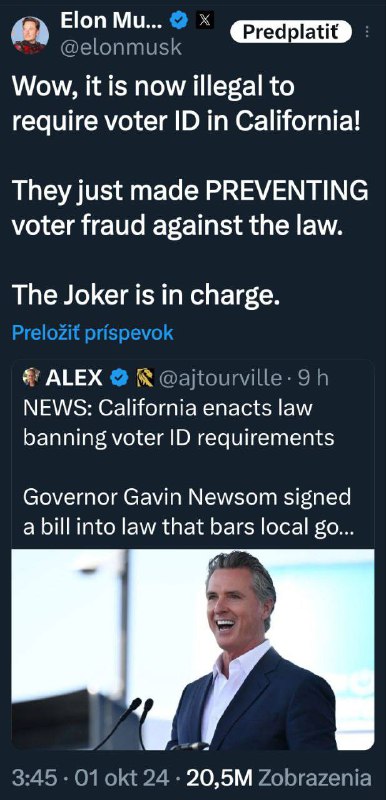This screenshot has height=800, width=386.
Task: Open Elon Musk's profile avatar
Action: [x=30, y=35]
